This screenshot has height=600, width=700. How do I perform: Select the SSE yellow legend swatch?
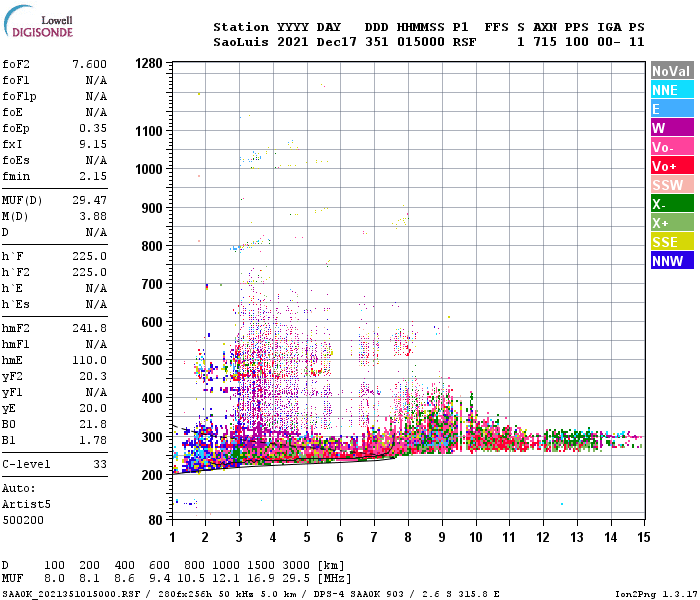(x=672, y=242)
